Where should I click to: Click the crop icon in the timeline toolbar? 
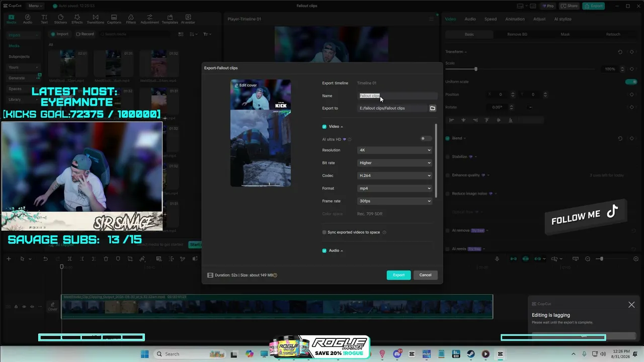coord(130,259)
